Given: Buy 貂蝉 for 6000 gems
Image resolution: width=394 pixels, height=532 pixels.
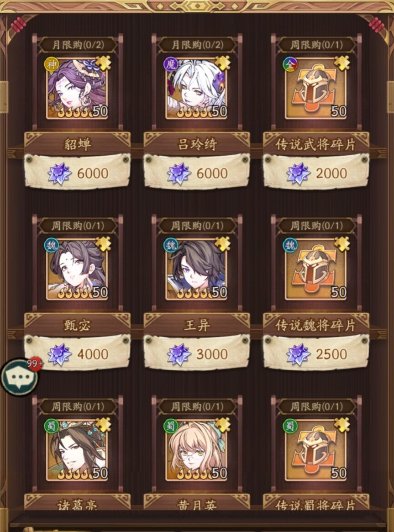Looking at the screenshot, I should (x=77, y=171).
